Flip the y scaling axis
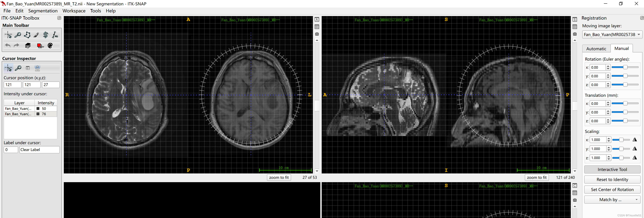Image resolution: width=644 pixels, height=218 pixels. pos(634,149)
